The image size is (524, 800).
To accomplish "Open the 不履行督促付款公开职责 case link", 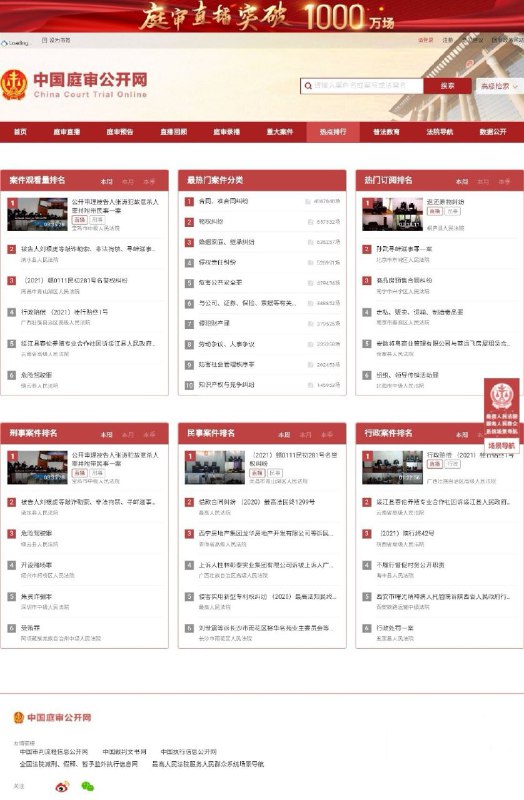I will [410, 565].
